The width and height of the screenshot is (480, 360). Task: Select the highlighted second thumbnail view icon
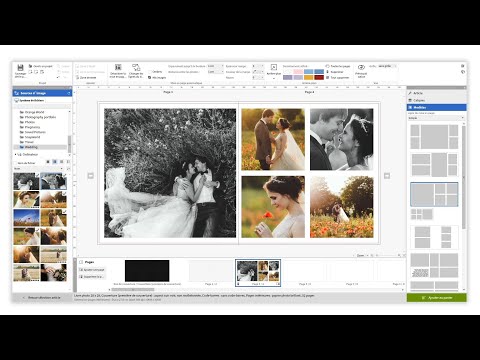tap(55, 162)
